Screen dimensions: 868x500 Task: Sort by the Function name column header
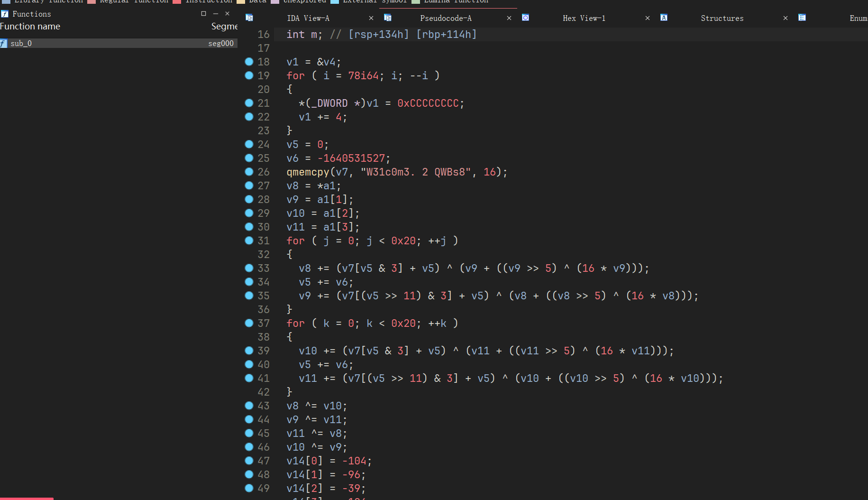pyautogui.click(x=30, y=27)
